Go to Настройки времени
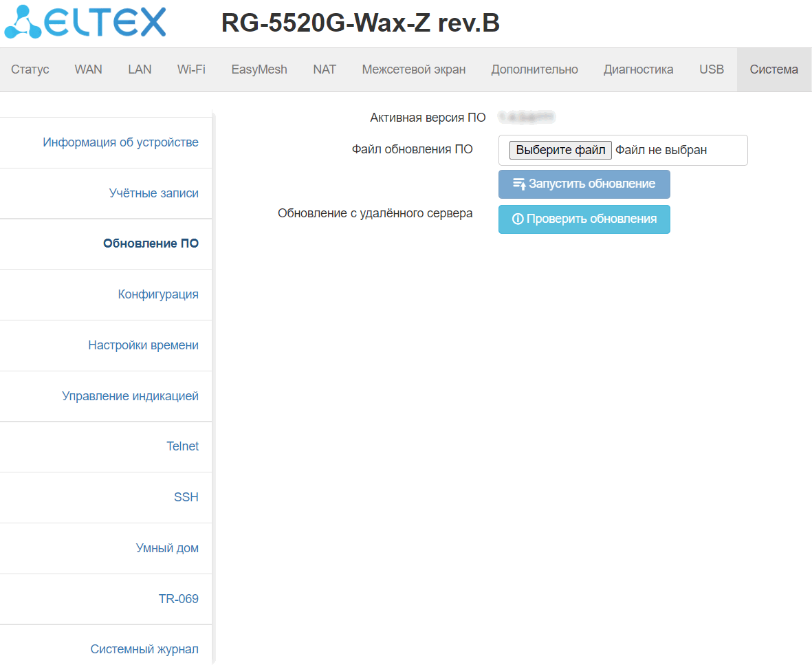This screenshot has width=812, height=665. coord(144,345)
